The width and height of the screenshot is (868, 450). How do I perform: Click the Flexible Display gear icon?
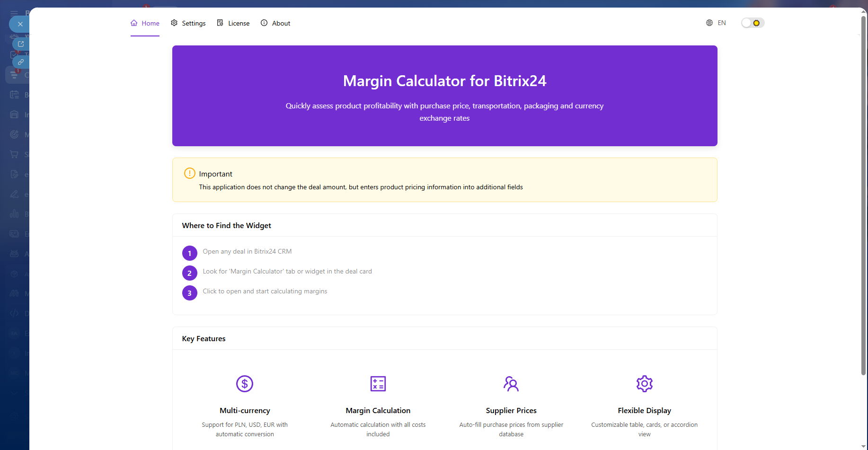(644, 384)
